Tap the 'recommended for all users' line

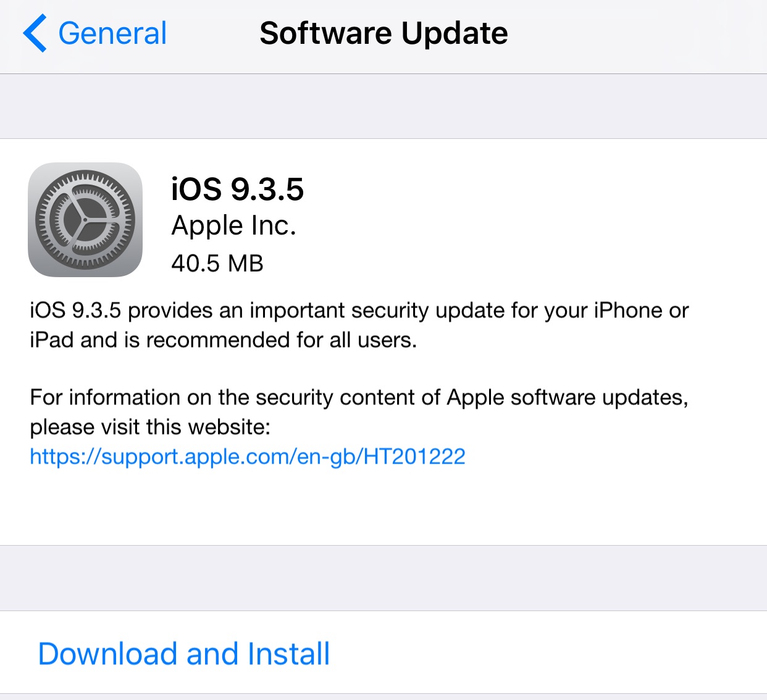pyautogui.click(x=224, y=340)
